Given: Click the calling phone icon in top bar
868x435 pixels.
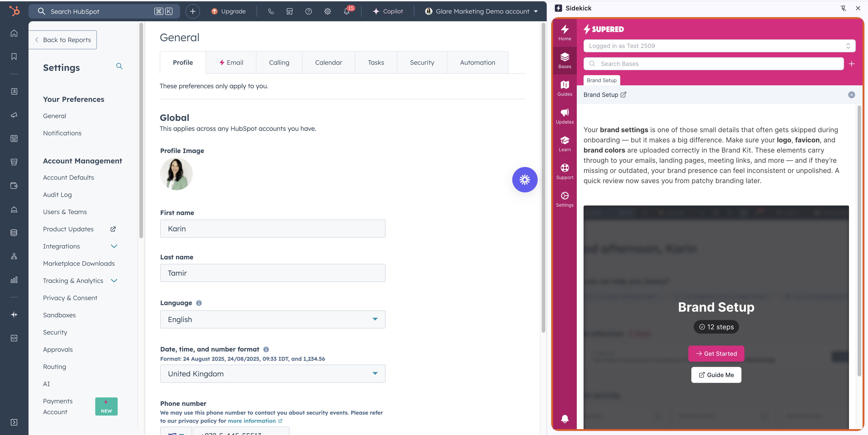Looking at the screenshot, I should 271,11.
